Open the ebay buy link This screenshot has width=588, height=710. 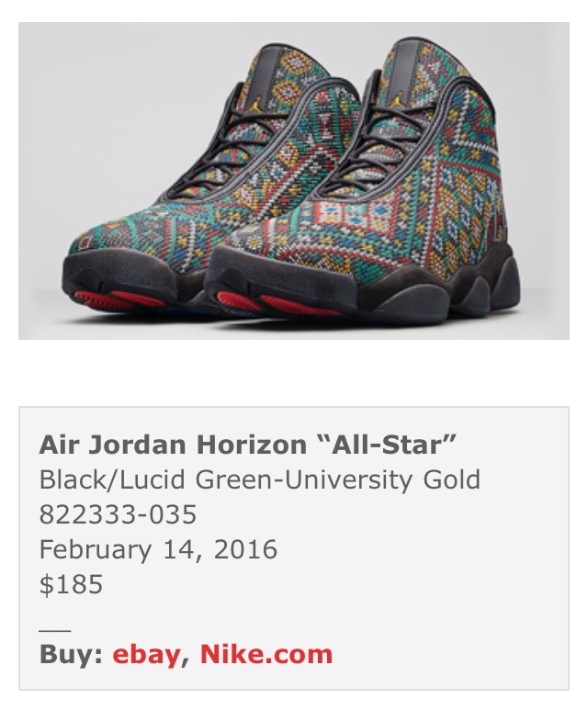tap(146, 654)
